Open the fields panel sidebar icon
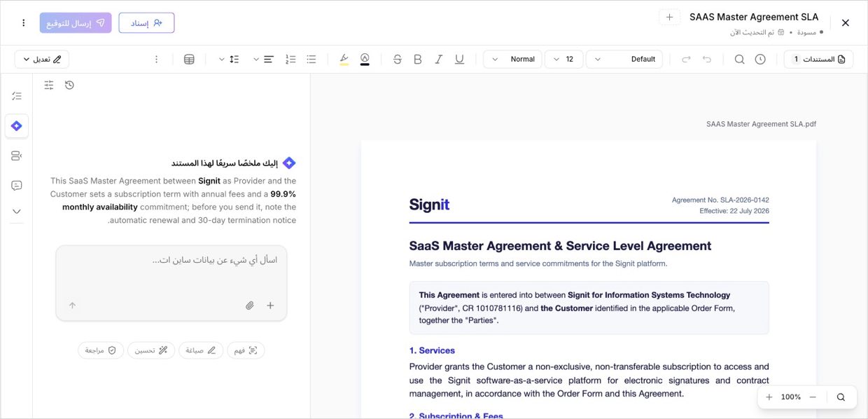This screenshot has width=868, height=419. (x=17, y=156)
